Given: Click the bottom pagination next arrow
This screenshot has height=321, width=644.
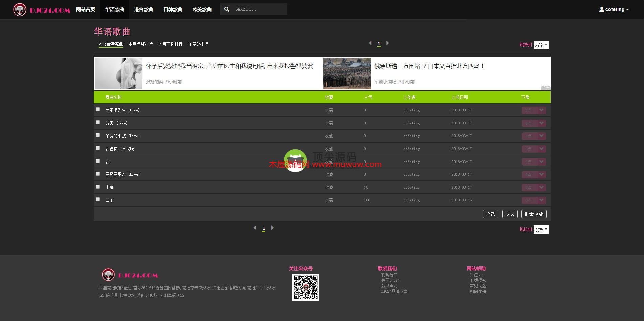Looking at the screenshot, I should point(273,228).
